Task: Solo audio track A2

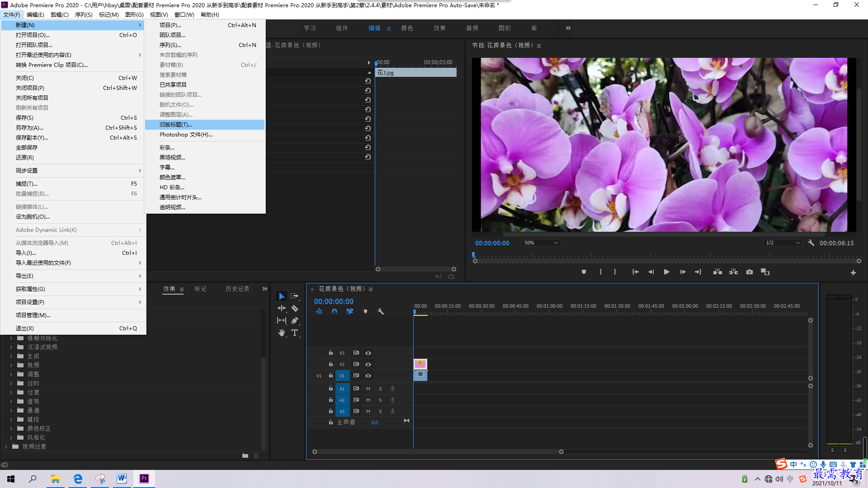Action: 380,400
